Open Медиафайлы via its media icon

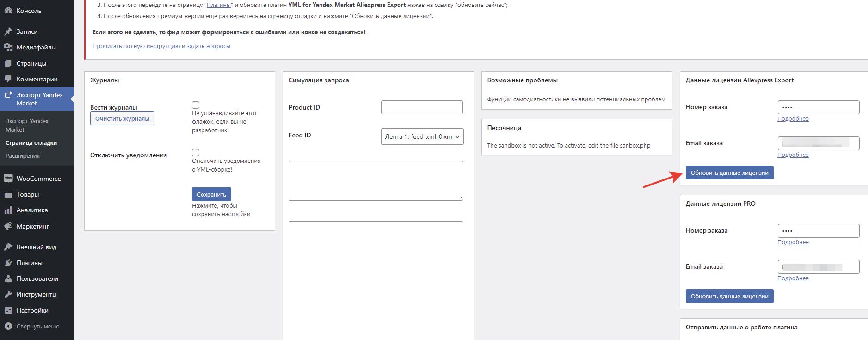8,47
